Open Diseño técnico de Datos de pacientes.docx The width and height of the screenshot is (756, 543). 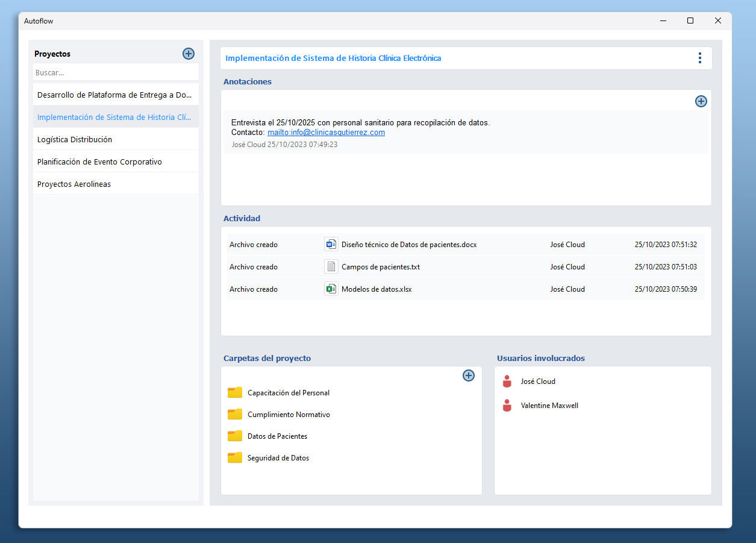(409, 245)
